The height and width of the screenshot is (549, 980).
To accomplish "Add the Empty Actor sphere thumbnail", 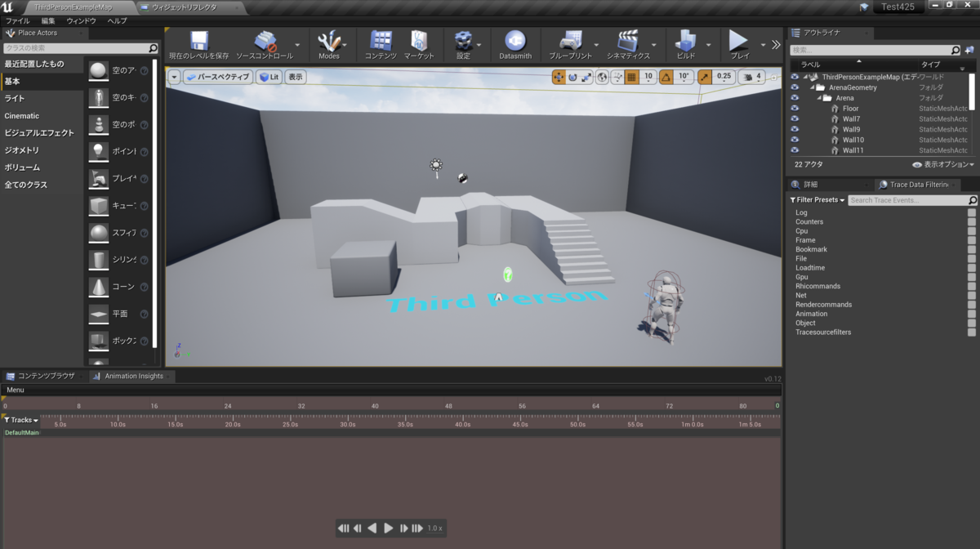I will 99,71.
